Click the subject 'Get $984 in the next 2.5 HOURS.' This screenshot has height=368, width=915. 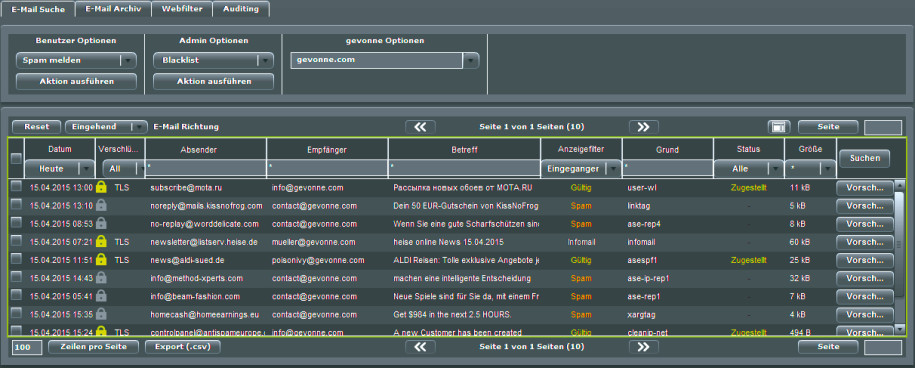[x=452, y=315]
